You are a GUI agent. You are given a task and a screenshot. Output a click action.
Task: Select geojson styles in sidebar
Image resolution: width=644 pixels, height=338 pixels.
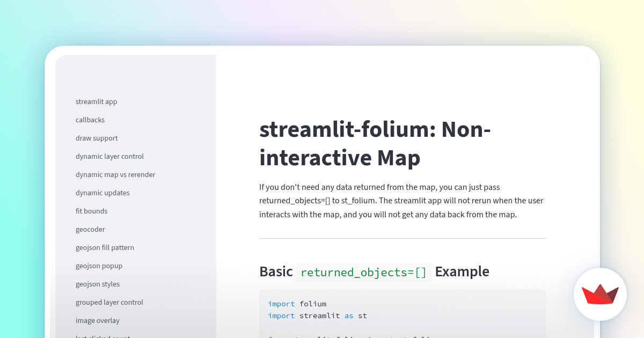(98, 284)
